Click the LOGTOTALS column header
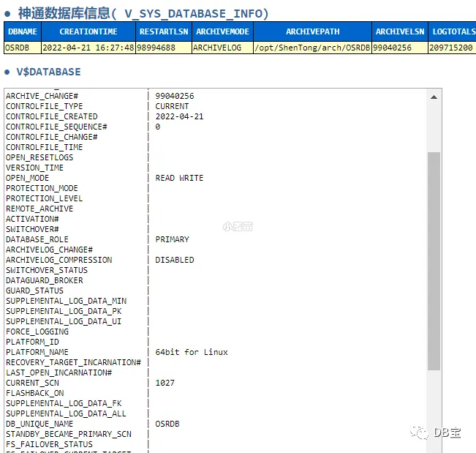Viewport: 476px width, 453px height. (453, 31)
